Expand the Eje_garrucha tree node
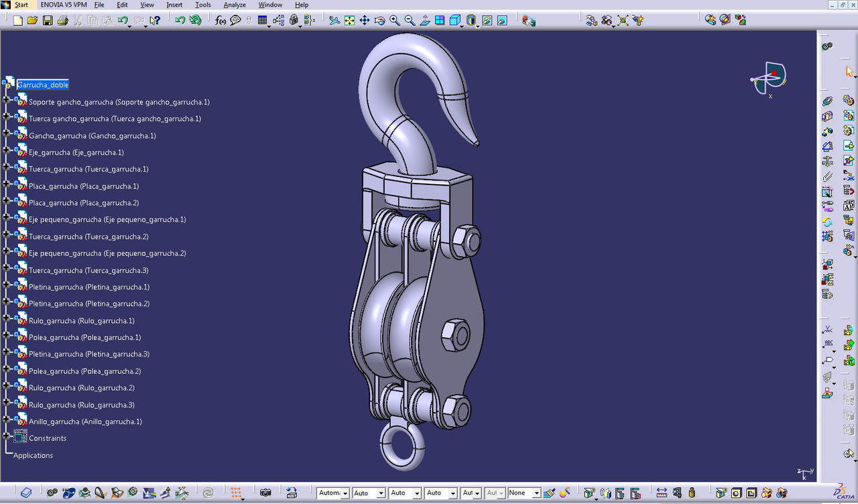The height and width of the screenshot is (504, 858). pyautogui.click(x=7, y=149)
